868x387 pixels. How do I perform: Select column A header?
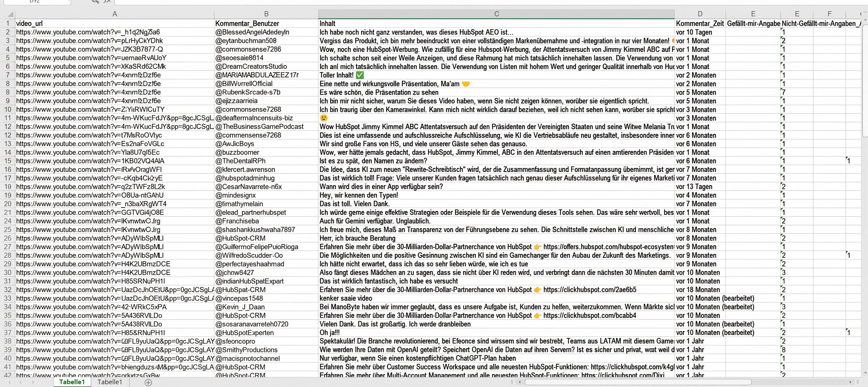(x=115, y=14)
